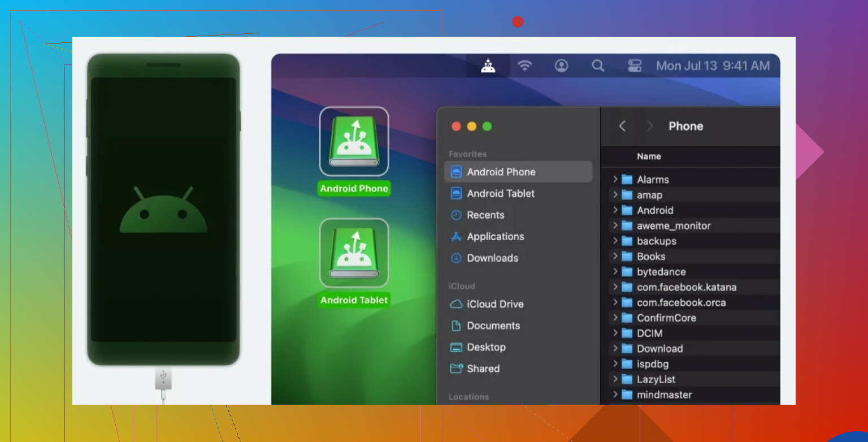The height and width of the screenshot is (442, 868).
Task: Click the user account menu bar icon
Action: (561, 66)
